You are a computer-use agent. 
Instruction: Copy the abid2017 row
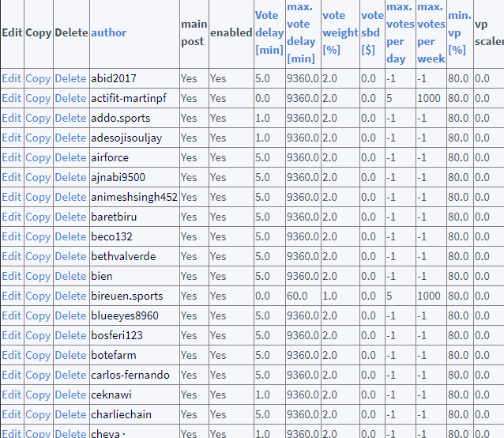coord(38,78)
